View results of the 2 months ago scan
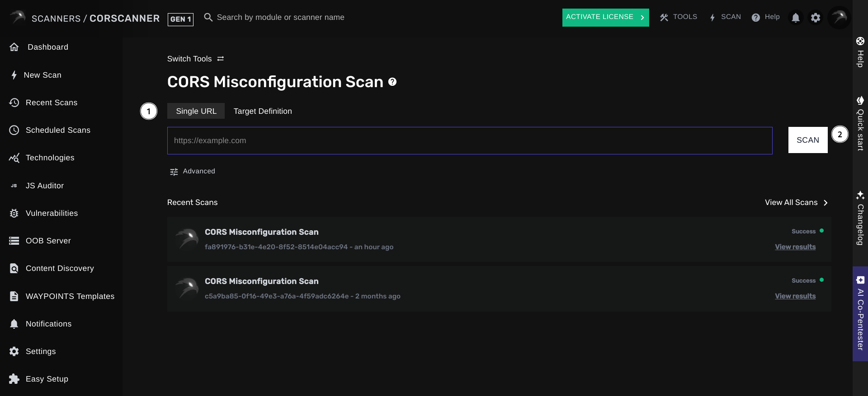868x396 pixels. [x=795, y=296]
